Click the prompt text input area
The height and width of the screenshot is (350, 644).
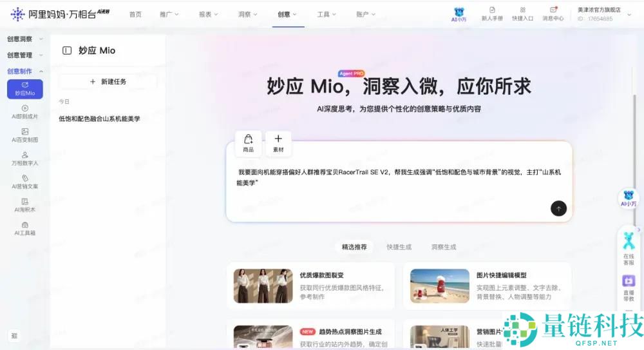(399, 181)
